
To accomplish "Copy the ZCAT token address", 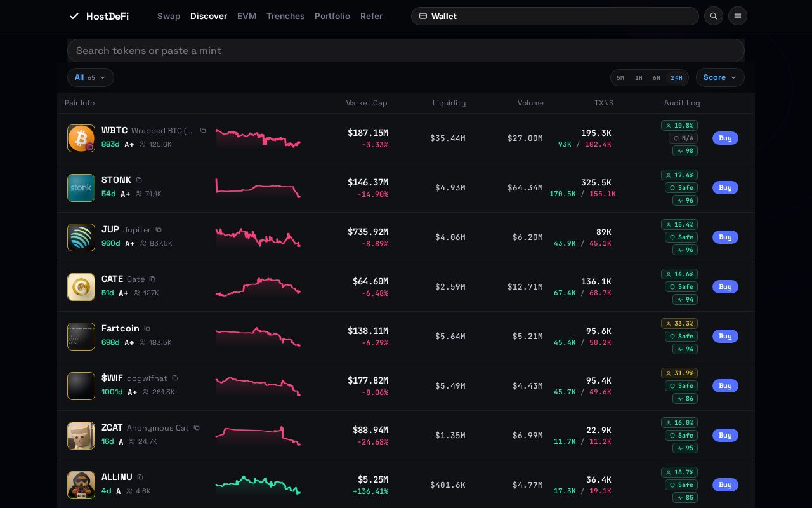I will coord(197,427).
